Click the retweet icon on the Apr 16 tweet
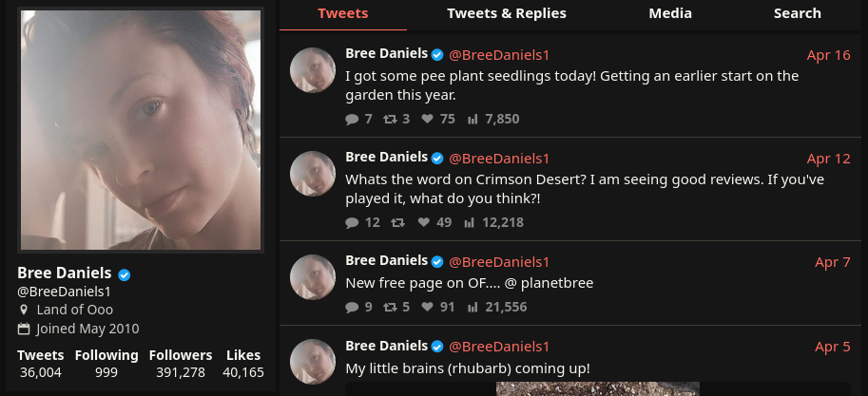Image resolution: width=868 pixels, height=396 pixels. [389, 120]
